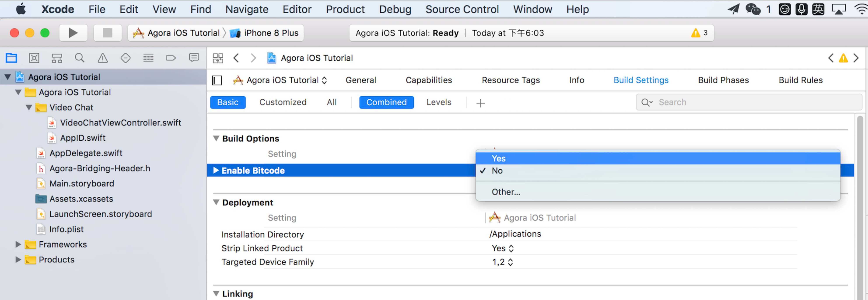Image resolution: width=868 pixels, height=300 pixels.
Task: Open the Build Rules tab
Action: coord(801,80)
